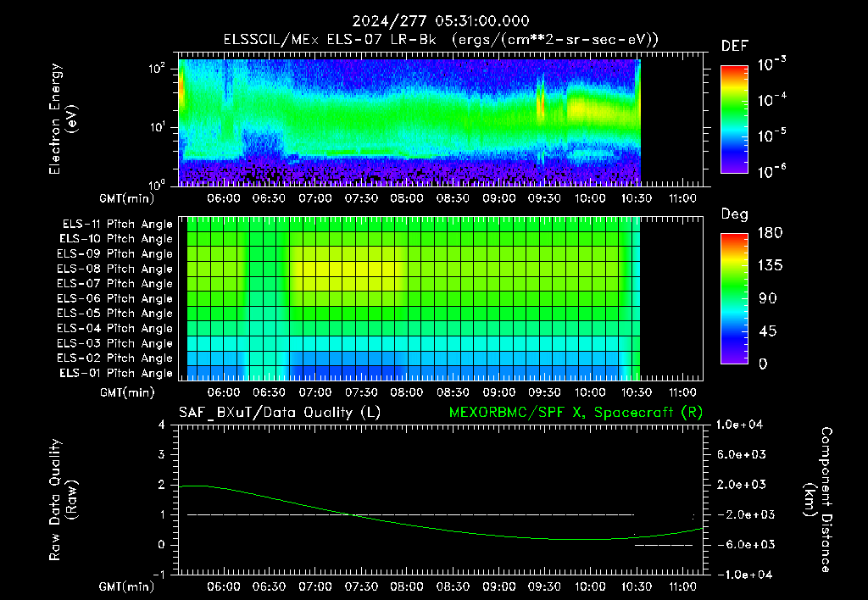
Task: Click the 3 tick on Raw Data Quality axis
Action: (x=162, y=455)
